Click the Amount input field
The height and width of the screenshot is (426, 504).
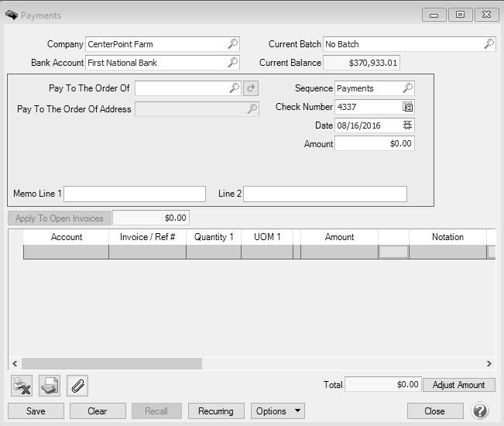[x=375, y=144]
